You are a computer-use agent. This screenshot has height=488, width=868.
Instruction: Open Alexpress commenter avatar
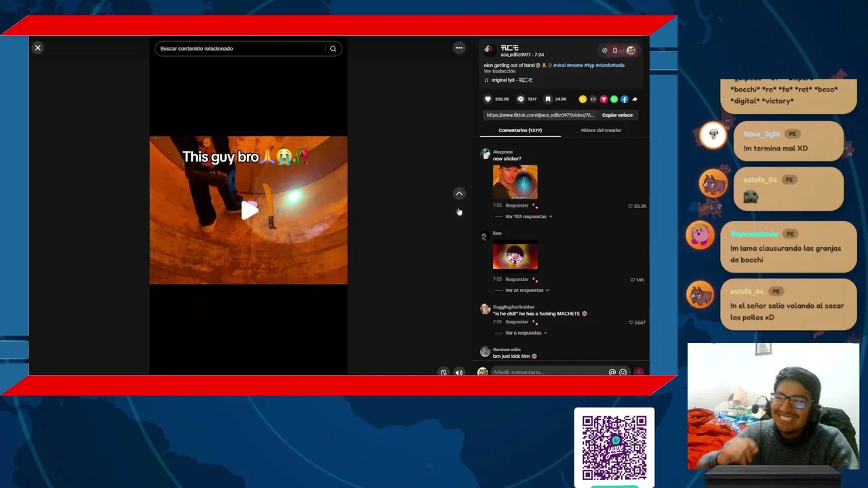[485, 154]
